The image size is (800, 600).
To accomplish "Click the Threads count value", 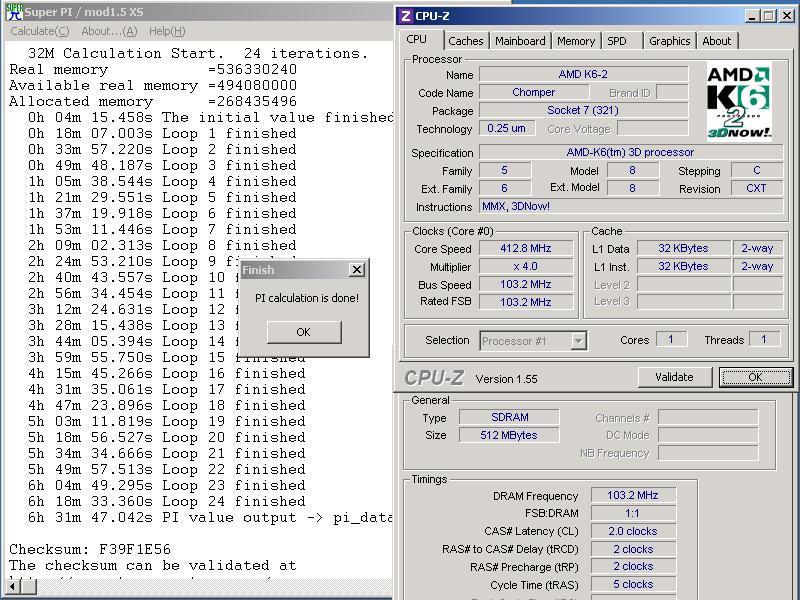I will pos(764,339).
